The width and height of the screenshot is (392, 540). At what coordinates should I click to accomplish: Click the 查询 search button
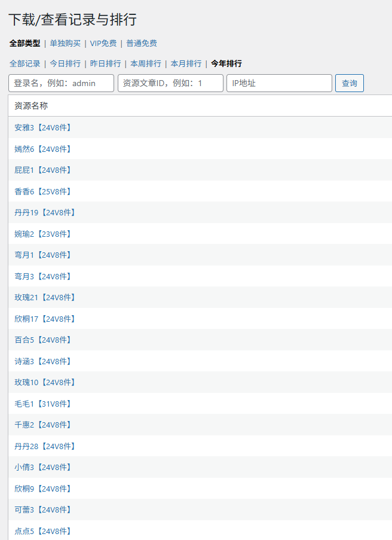350,83
